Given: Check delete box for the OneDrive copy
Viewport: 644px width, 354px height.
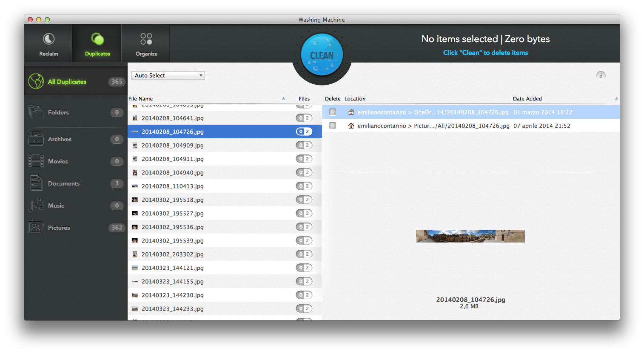Looking at the screenshot, I should click(333, 112).
